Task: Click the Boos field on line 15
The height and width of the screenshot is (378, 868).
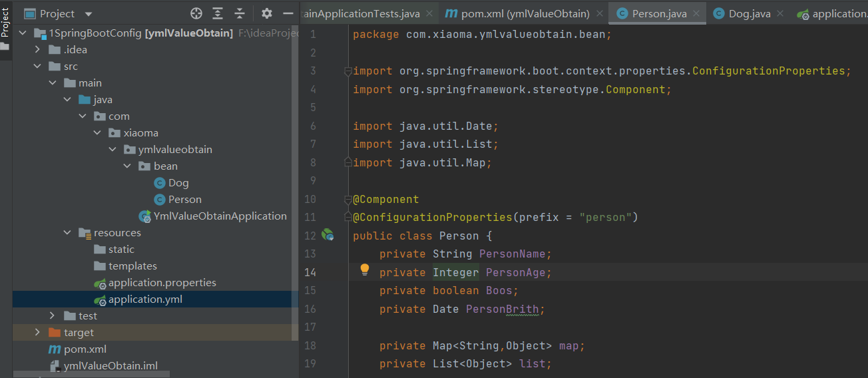Action: pos(499,290)
